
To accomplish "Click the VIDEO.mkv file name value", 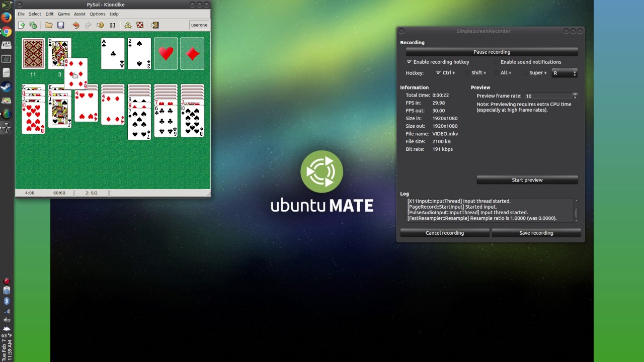I will click(x=445, y=134).
